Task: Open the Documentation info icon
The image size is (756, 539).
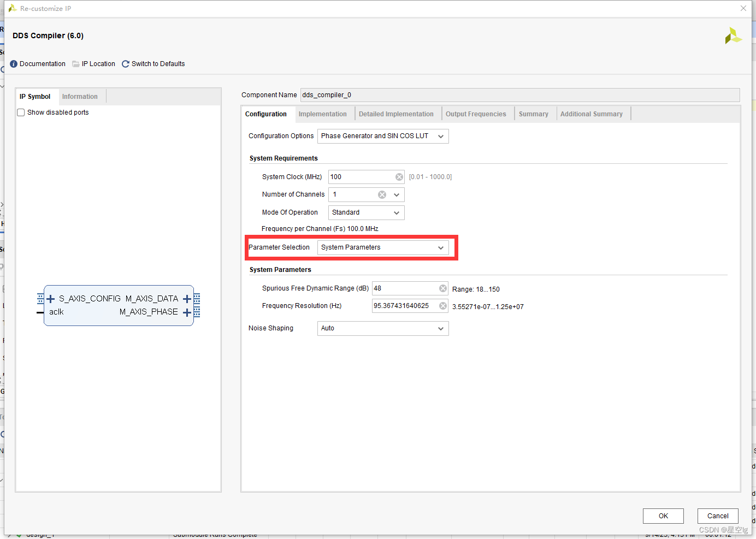Action: pyautogui.click(x=14, y=64)
